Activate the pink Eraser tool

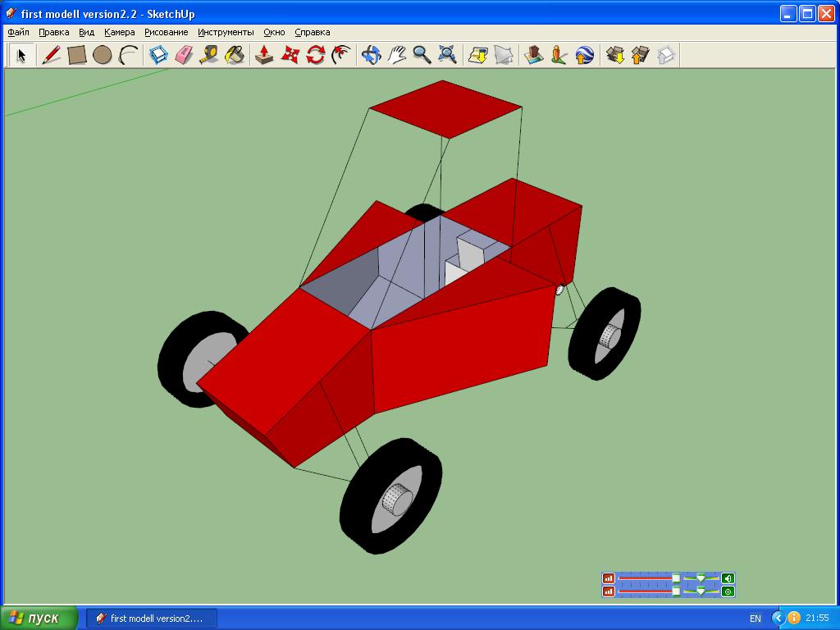[x=185, y=55]
